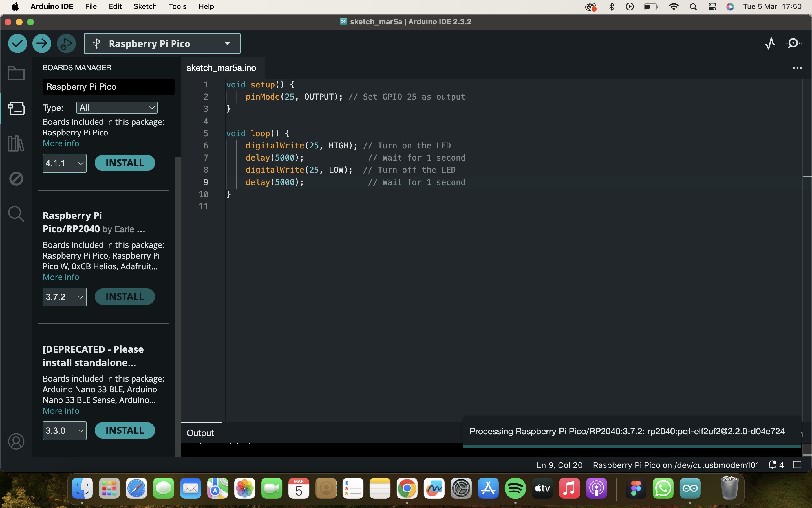Open Google Chrome from the Dock
Screen dimensions: 812x508
coord(407,488)
